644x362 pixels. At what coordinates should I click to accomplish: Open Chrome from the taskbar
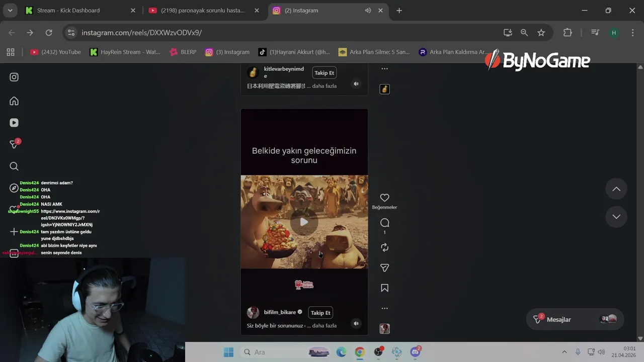pos(360,352)
